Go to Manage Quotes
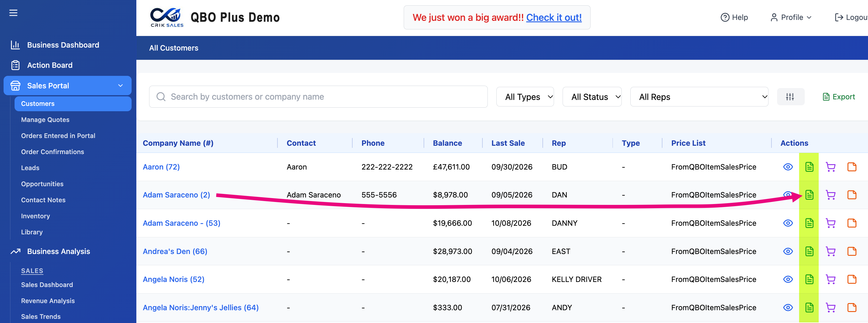This screenshot has width=868, height=323. pyautogui.click(x=45, y=120)
